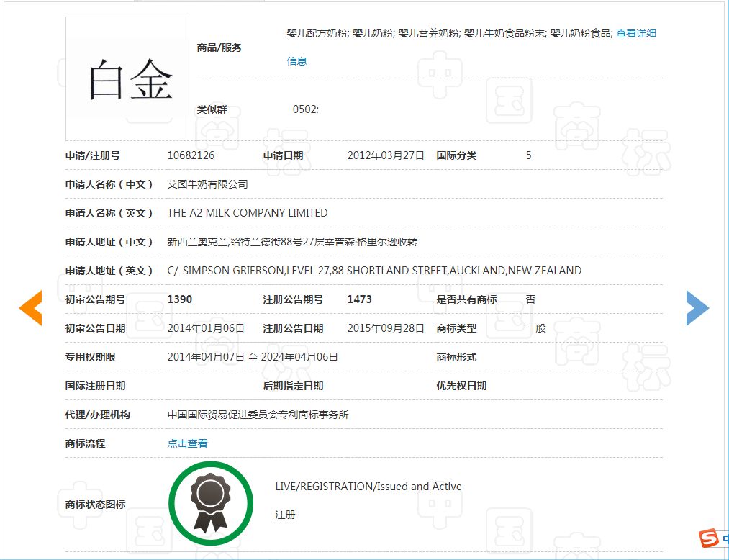Click the English address starting C/-SIMPSON GRIERSON
This screenshot has height=560, width=729.
[x=374, y=271]
